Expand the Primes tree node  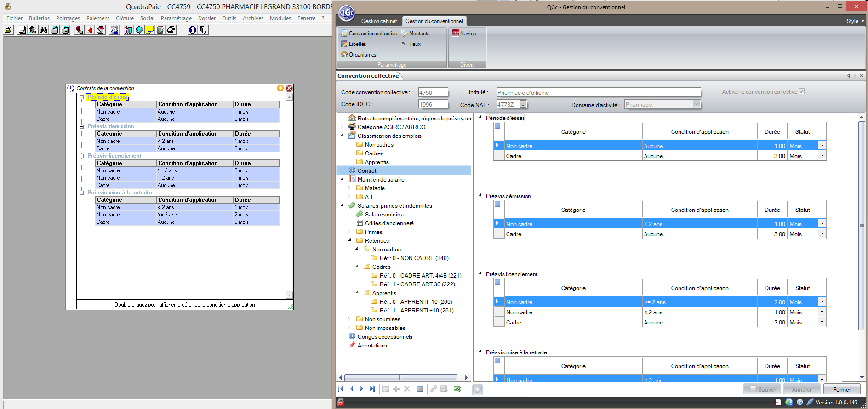(349, 232)
